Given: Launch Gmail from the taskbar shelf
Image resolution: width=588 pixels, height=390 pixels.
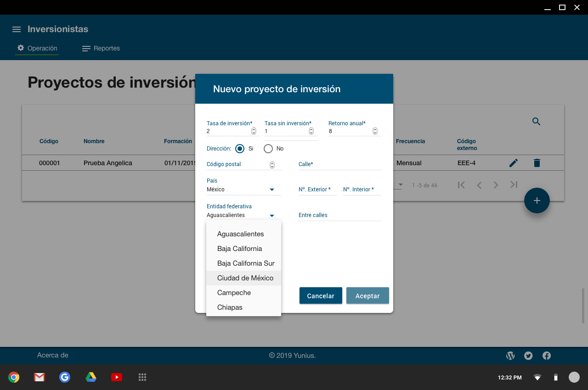Looking at the screenshot, I should [40, 377].
